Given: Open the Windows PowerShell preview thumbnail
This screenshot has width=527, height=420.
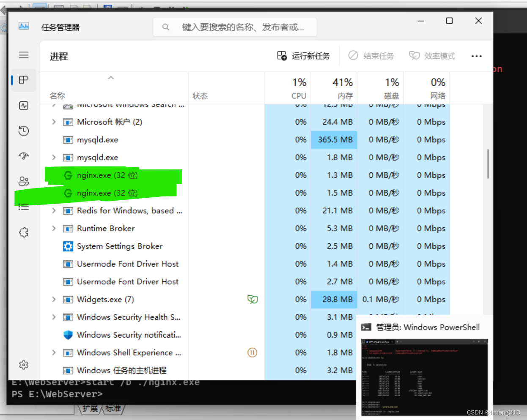Looking at the screenshot, I should (425, 377).
